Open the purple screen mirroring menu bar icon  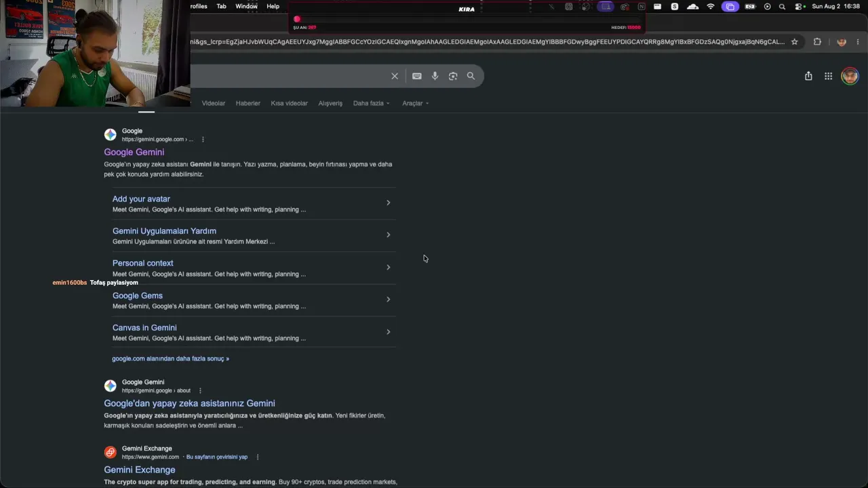click(x=730, y=6)
